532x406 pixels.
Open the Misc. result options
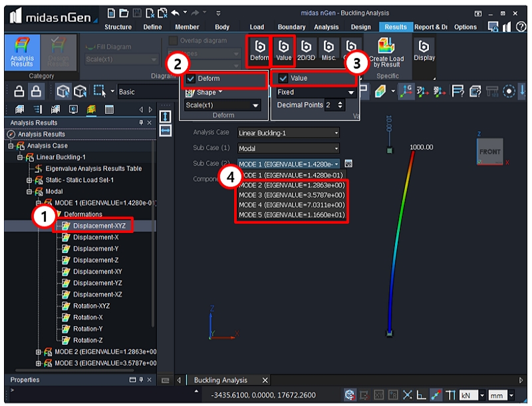coord(329,50)
